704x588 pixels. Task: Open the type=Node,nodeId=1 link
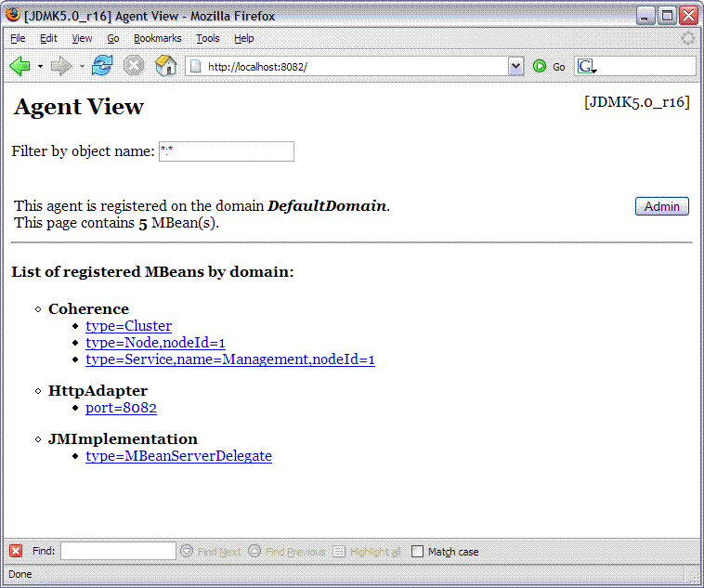tap(155, 343)
